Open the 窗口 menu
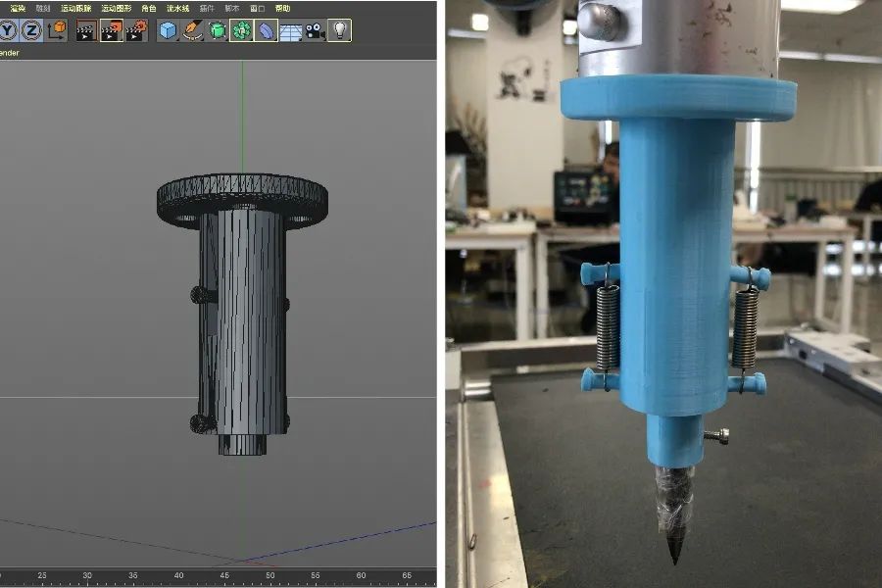This screenshot has width=882, height=588. (257, 8)
